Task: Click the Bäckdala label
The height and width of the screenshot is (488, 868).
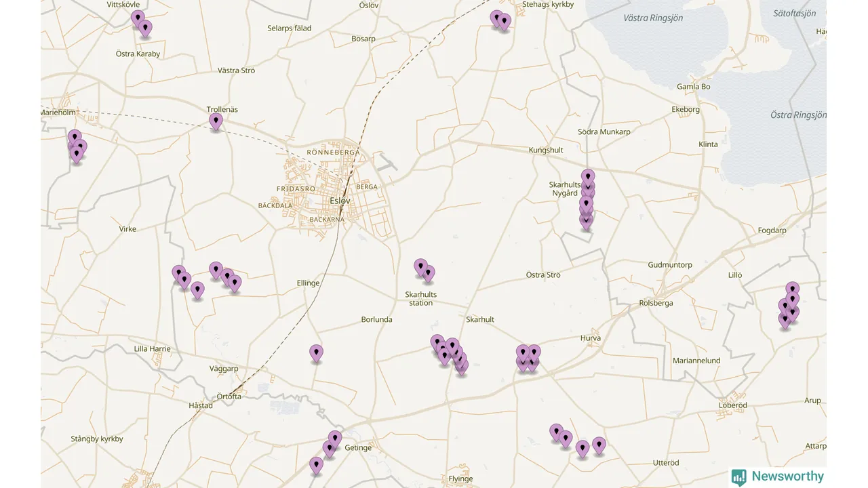Action: [275, 205]
